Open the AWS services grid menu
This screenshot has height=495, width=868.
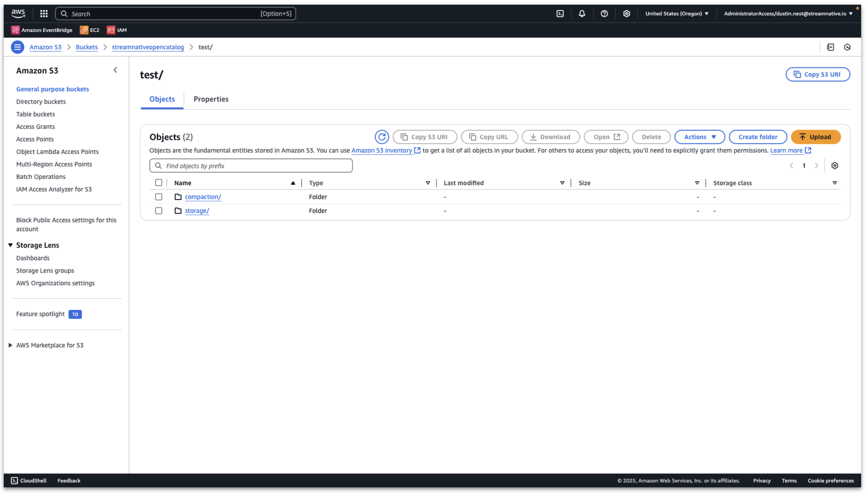point(44,14)
